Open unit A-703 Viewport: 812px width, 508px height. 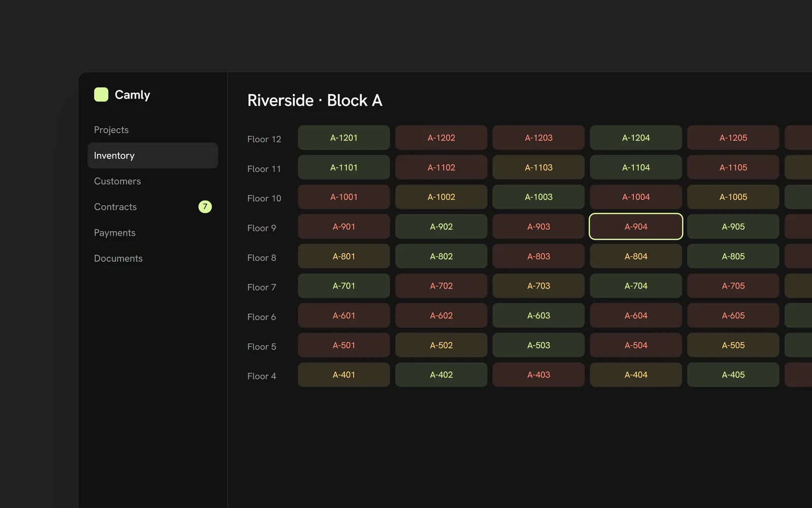point(538,286)
